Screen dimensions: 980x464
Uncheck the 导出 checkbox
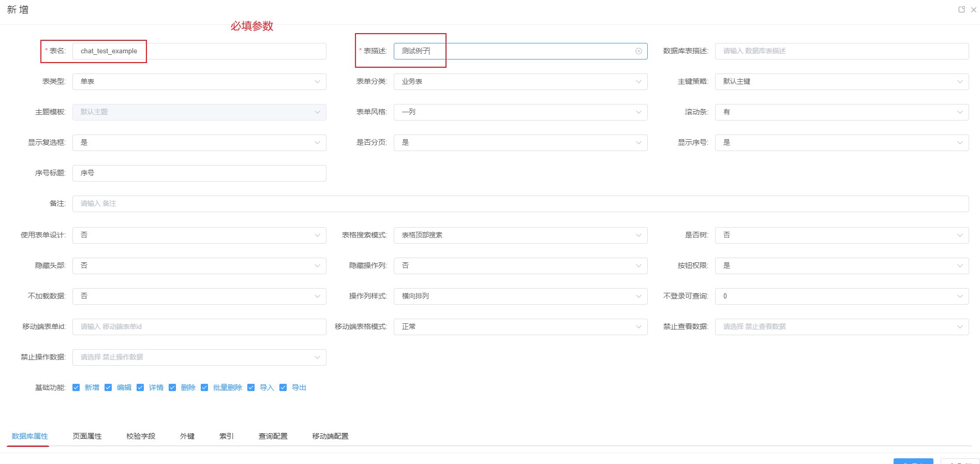point(283,387)
